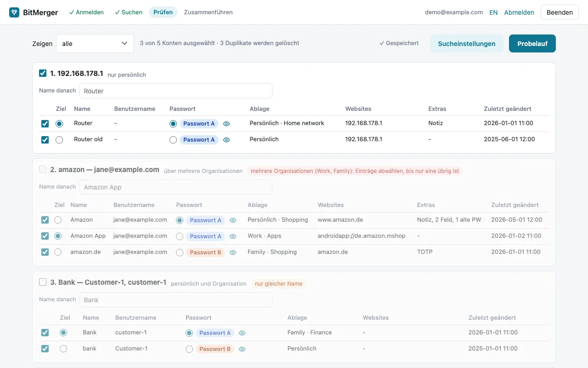Click 'androidapp://de.amazon.mshop' website cell
The width and height of the screenshot is (588, 368).
pyautogui.click(x=362, y=236)
